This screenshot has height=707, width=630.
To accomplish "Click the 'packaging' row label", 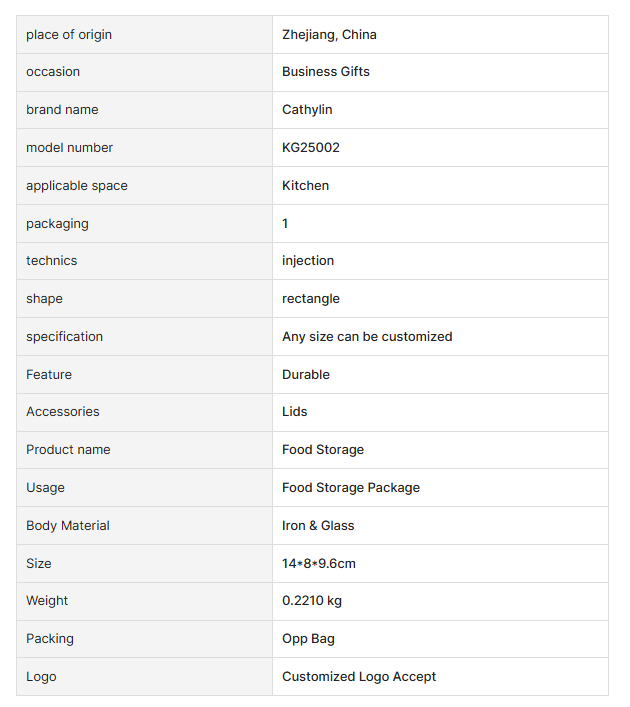I will click(57, 224).
